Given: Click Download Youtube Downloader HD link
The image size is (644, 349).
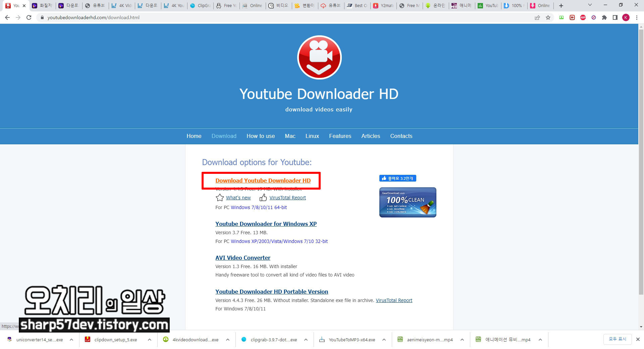Looking at the screenshot, I should 263,181.
